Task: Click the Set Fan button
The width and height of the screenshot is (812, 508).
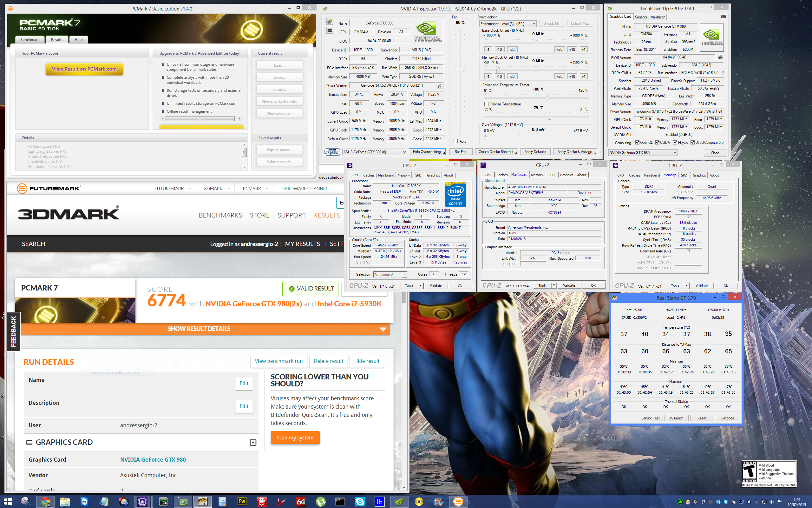Action: coord(460,152)
